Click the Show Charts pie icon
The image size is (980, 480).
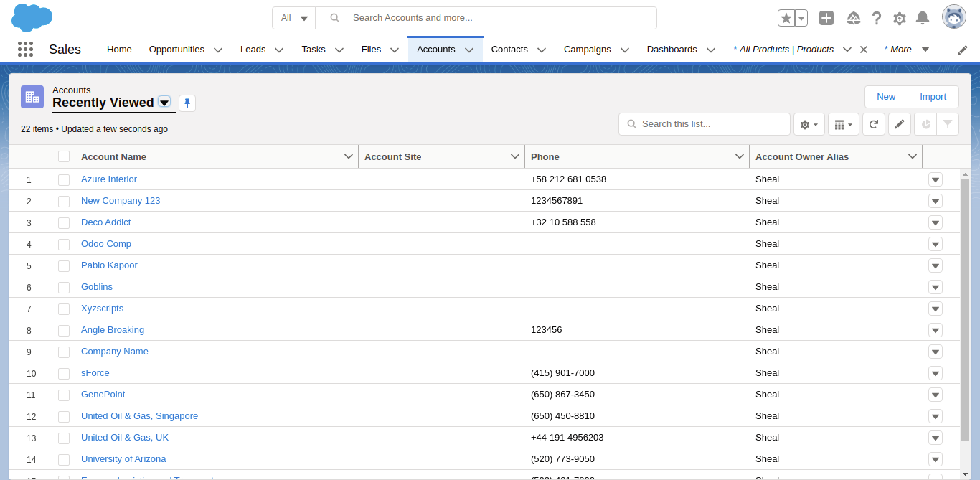tap(925, 124)
